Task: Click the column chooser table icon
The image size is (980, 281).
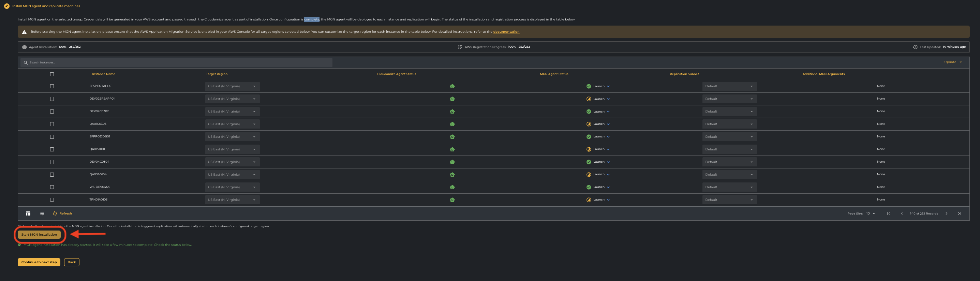Action: [28, 213]
